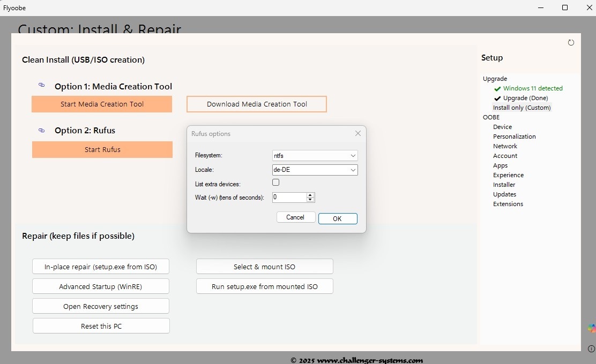Open the Updates setup page
Viewport: 596px width, 364px height.
(504, 194)
